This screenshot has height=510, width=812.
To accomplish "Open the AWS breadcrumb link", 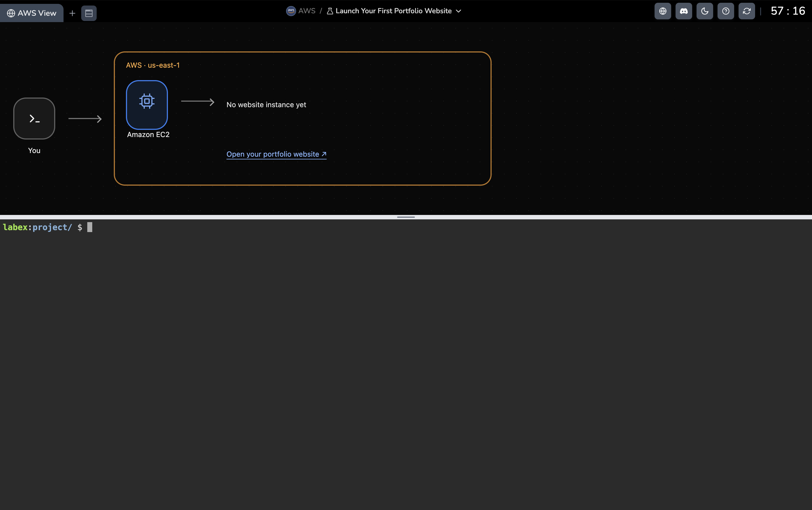I will click(307, 11).
